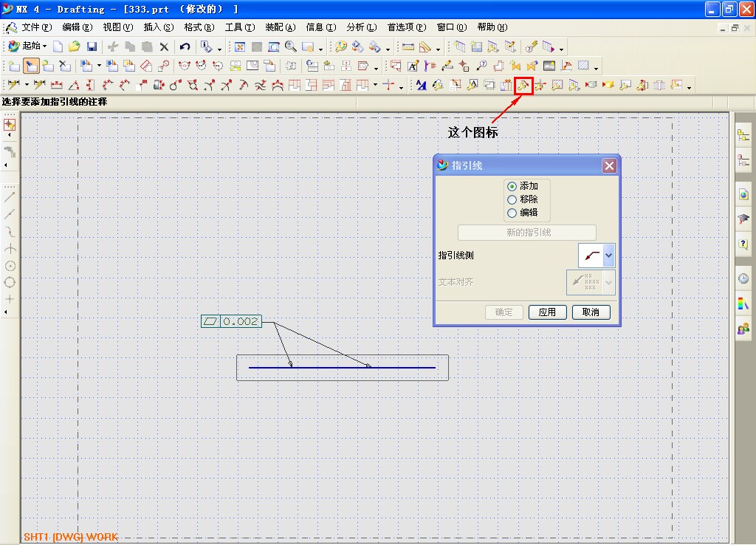Save the part with the floppy icon

(92, 47)
